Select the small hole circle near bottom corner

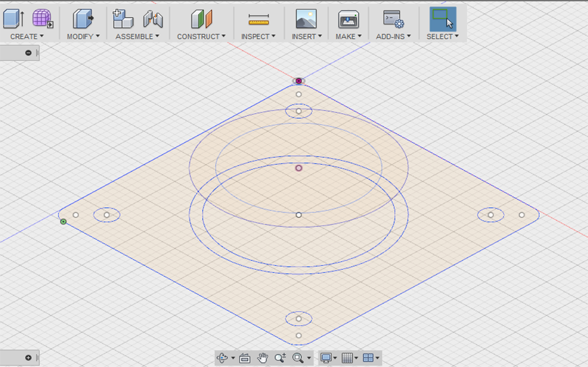[x=298, y=319]
